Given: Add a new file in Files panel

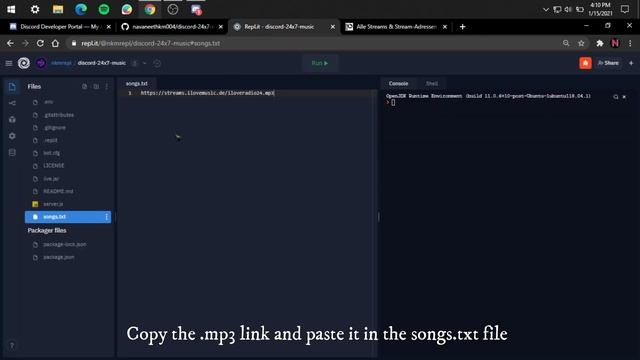Looking at the screenshot, I should tap(84, 87).
